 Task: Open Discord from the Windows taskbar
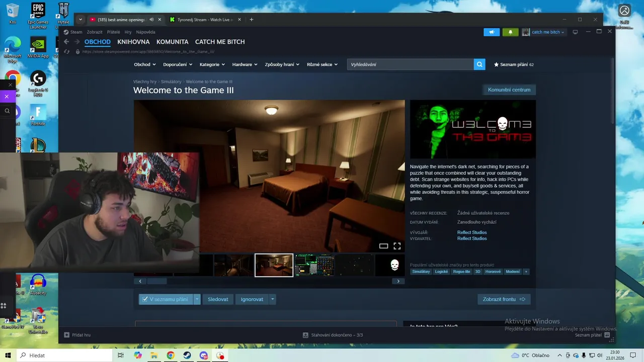203,355
